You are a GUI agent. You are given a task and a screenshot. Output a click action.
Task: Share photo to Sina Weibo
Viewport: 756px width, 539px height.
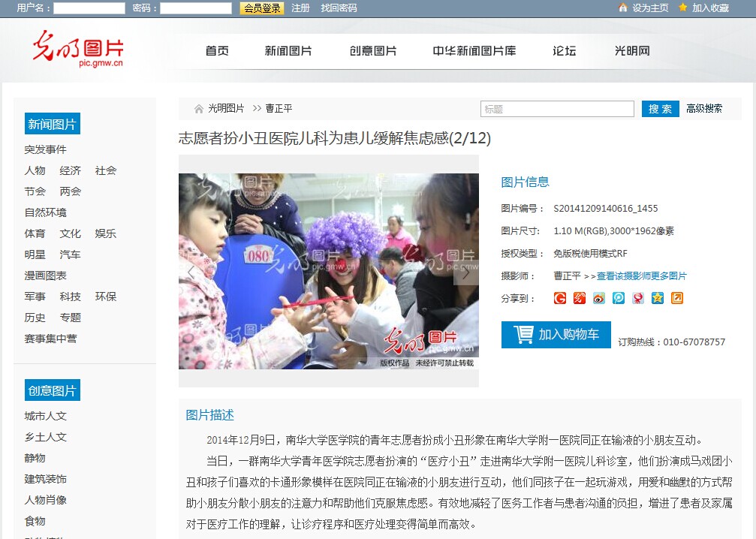coord(599,299)
